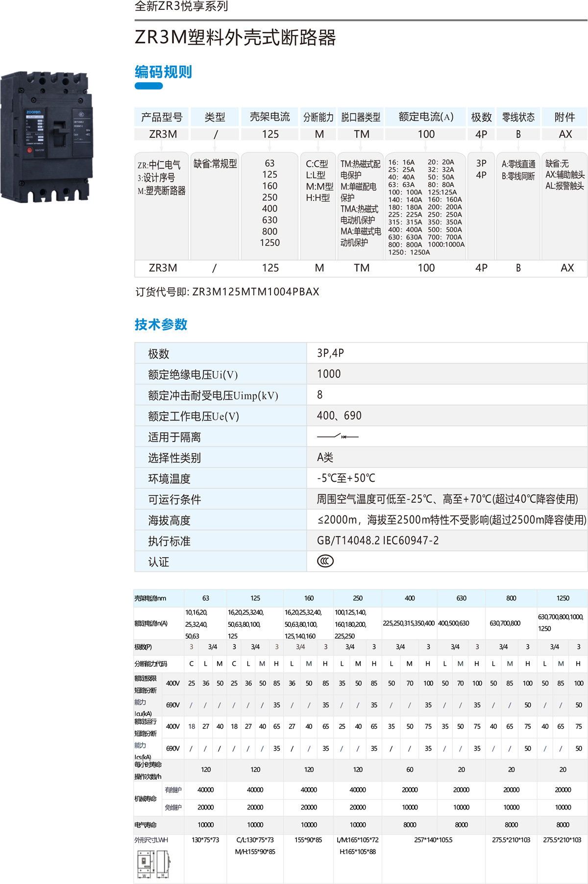Viewport: 588px width, 884px height.
Task: Click the 额定电流In(A) row header
Action: click(x=151, y=623)
